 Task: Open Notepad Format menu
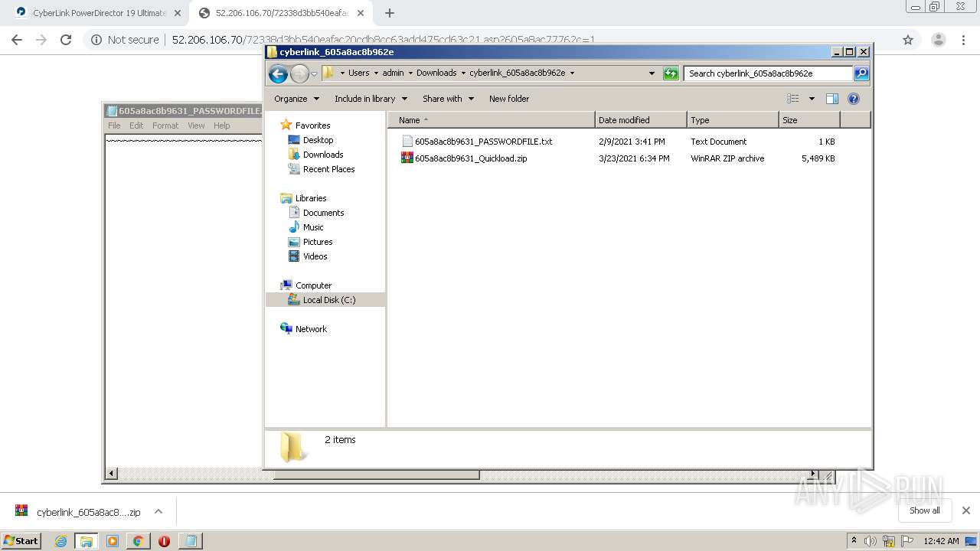[165, 126]
